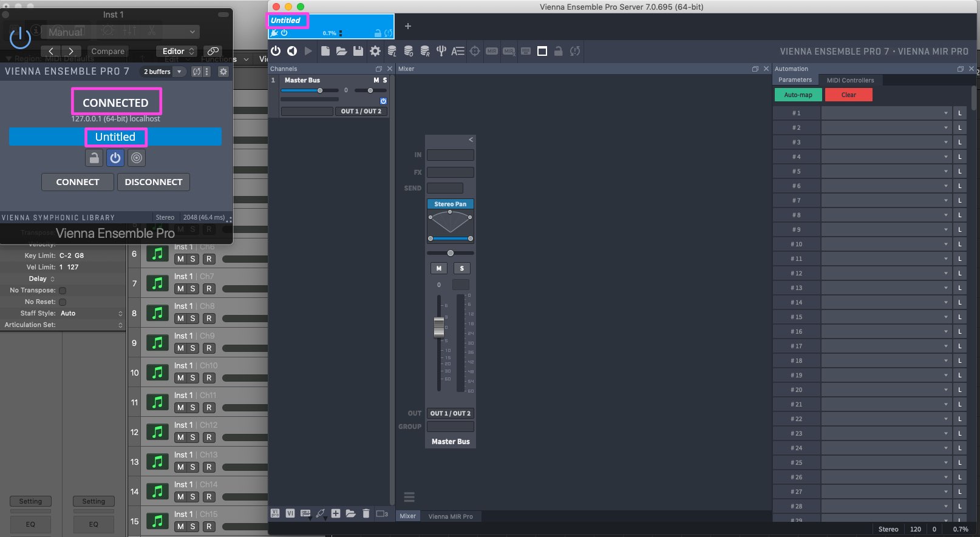Select the Untitled instance tab
Viewport: 980px width, 537px height.
tap(331, 26)
